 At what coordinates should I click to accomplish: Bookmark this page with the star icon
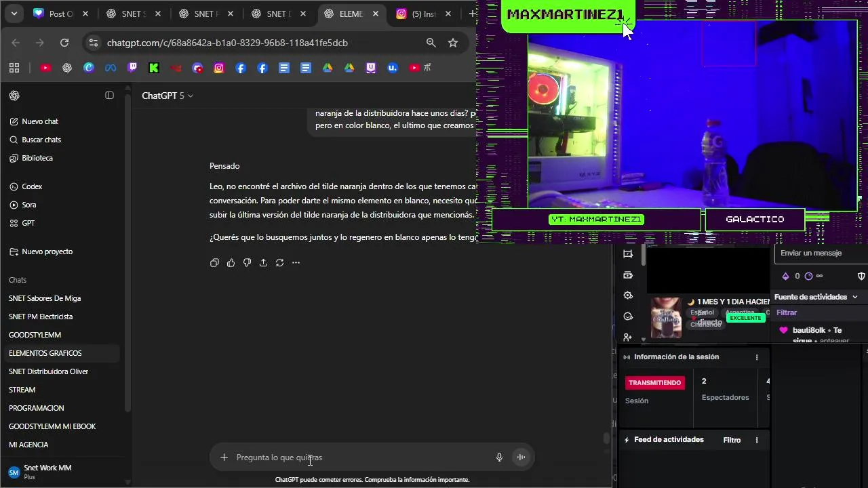click(x=453, y=43)
